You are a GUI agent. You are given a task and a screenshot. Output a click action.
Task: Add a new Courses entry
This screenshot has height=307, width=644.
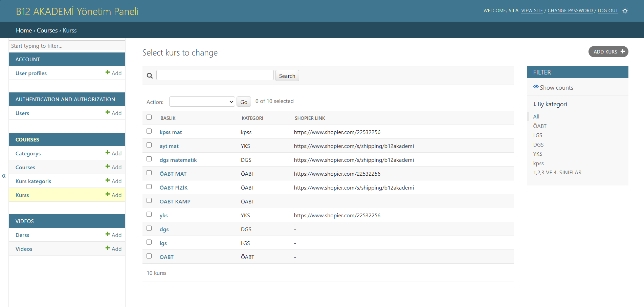tap(113, 167)
